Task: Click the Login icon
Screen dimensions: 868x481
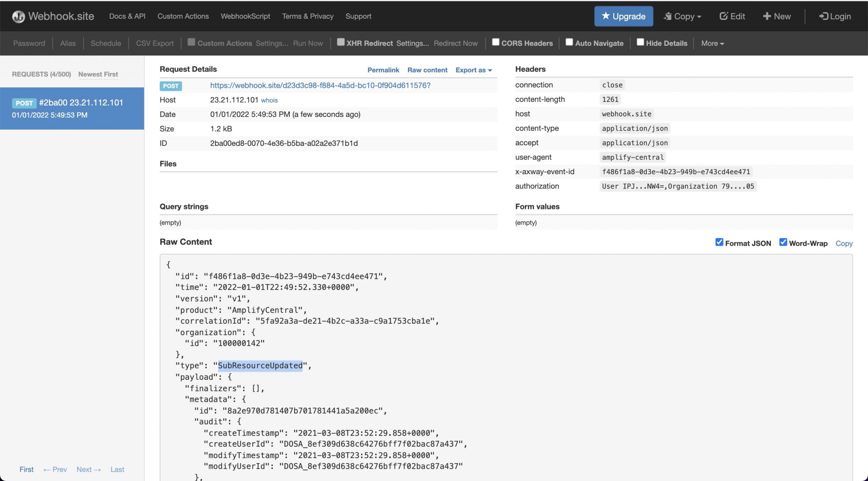Action: pos(834,16)
